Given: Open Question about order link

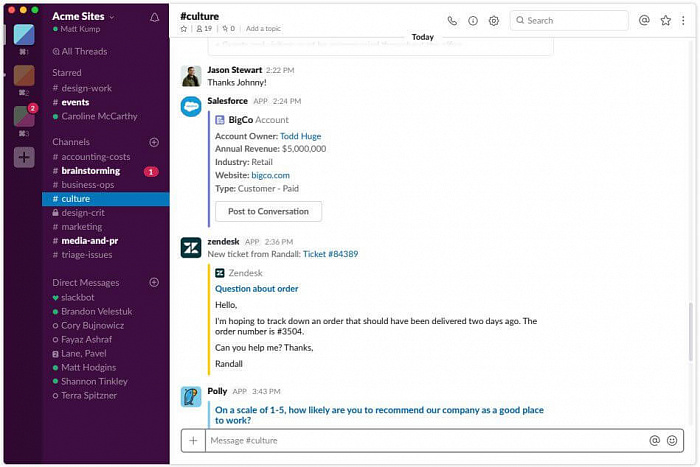Looking at the screenshot, I should click(x=257, y=289).
